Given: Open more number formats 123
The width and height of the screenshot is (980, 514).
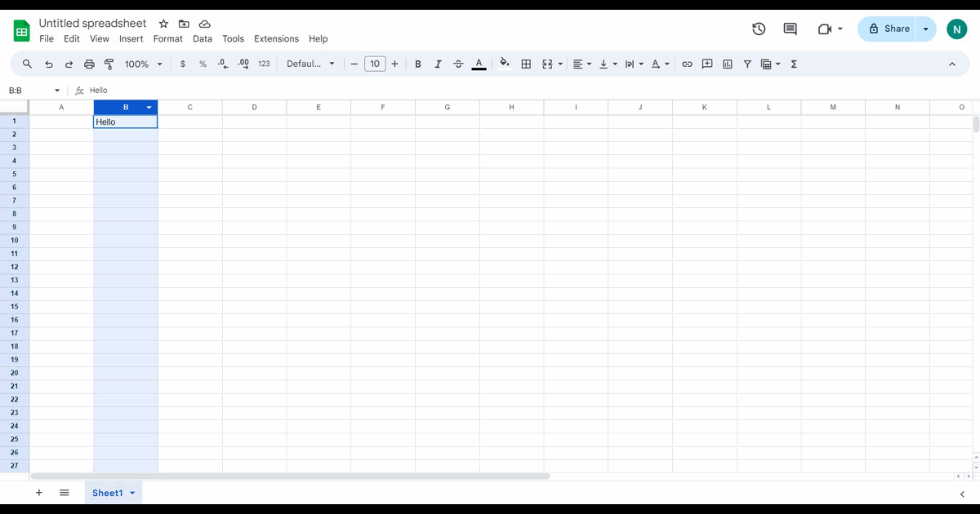Looking at the screenshot, I should tap(264, 64).
